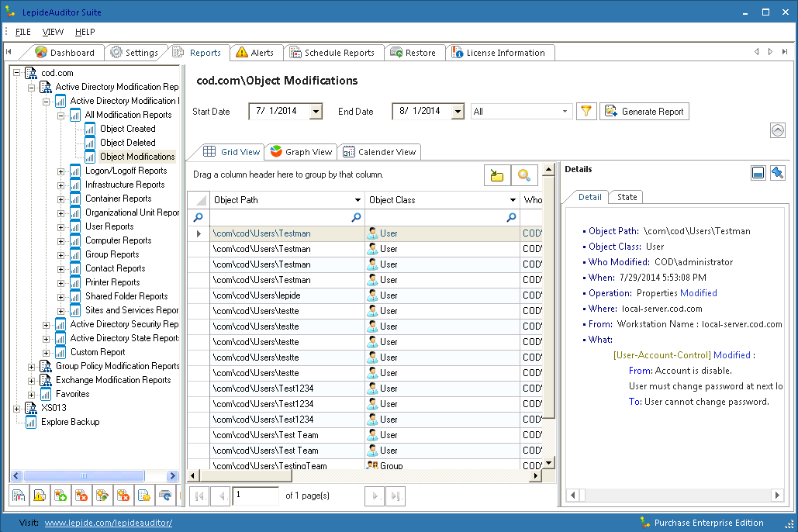Image resolution: width=798 pixels, height=532 pixels.
Task: Click the star icon with red cross
Action: coord(81,496)
